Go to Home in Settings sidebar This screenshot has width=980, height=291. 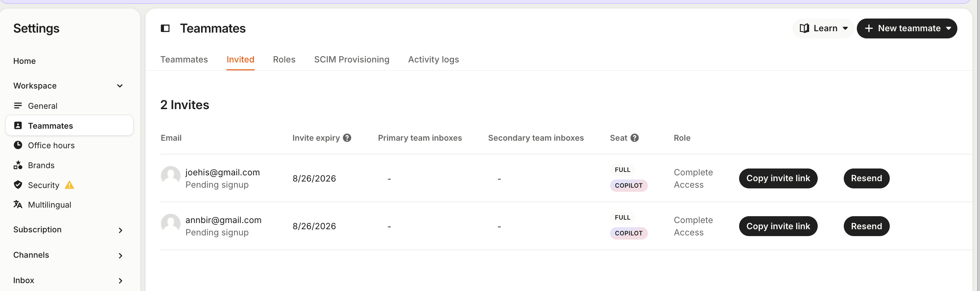coord(24,61)
